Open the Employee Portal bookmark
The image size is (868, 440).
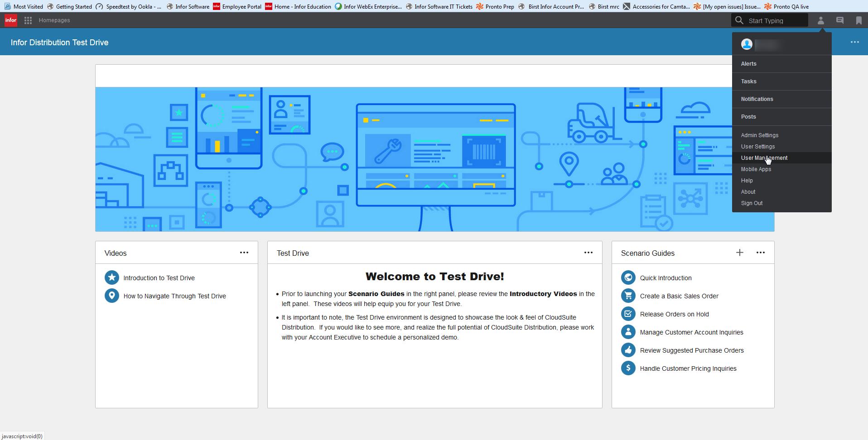(x=237, y=6)
